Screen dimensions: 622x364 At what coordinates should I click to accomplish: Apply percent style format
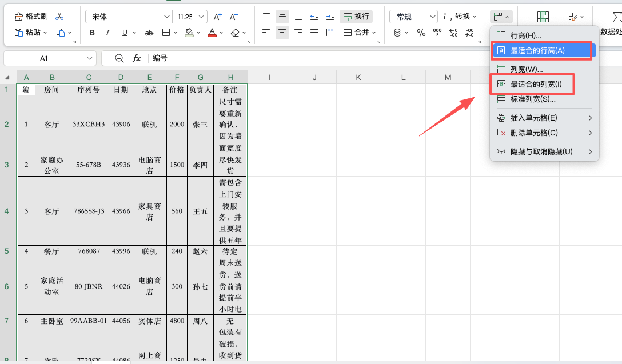coord(421,33)
